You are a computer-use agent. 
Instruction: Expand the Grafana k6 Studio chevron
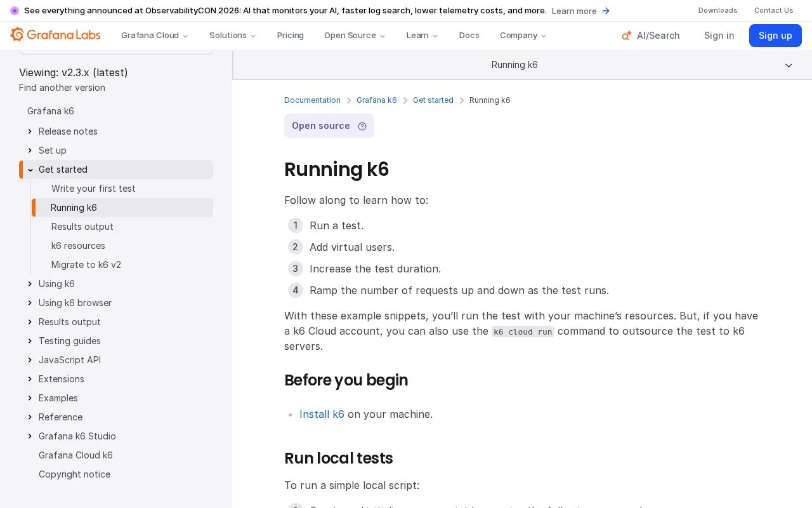[30, 436]
